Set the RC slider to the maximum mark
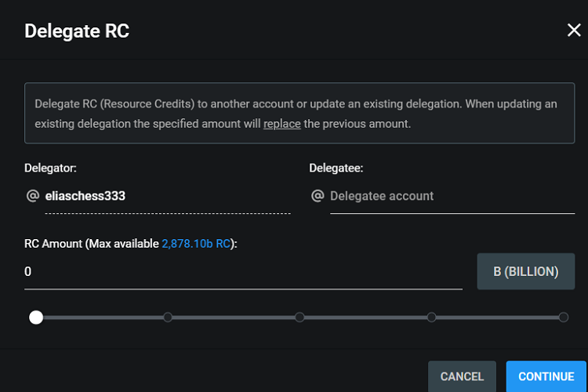 [x=564, y=318]
